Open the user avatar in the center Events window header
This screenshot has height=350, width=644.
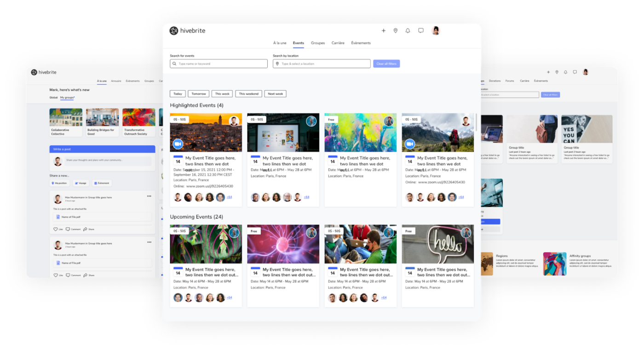[x=436, y=31]
